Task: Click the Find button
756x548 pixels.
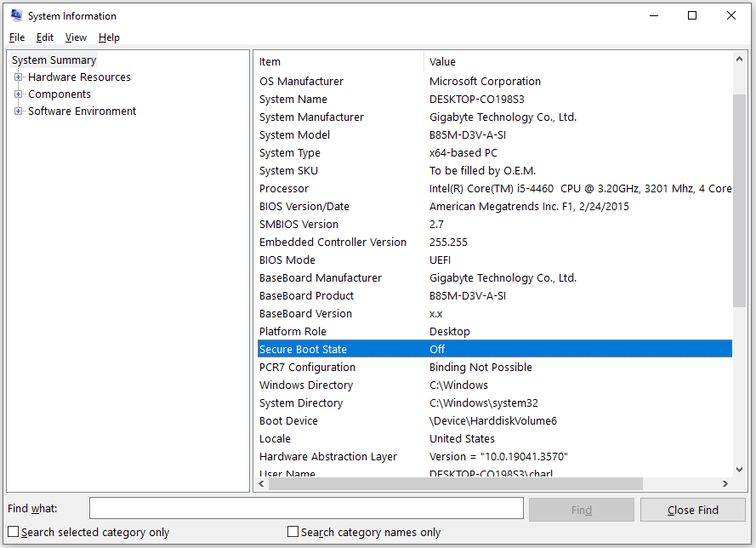Action: (x=581, y=509)
